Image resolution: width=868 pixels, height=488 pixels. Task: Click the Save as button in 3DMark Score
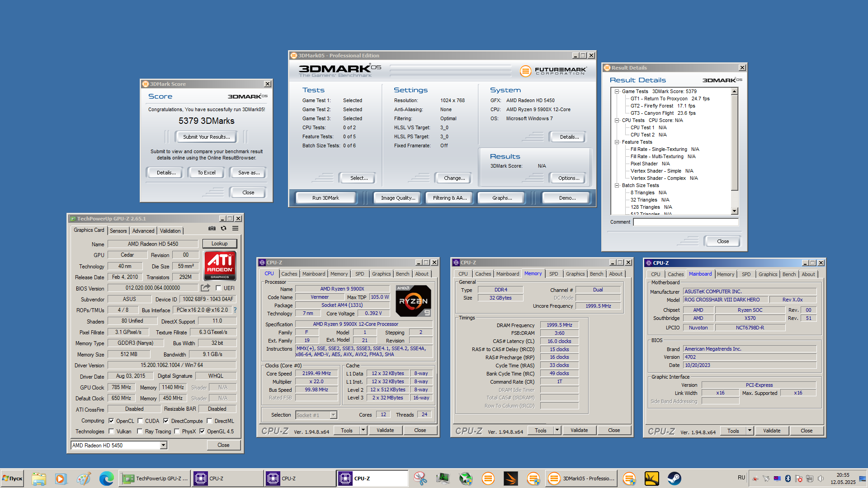point(249,173)
